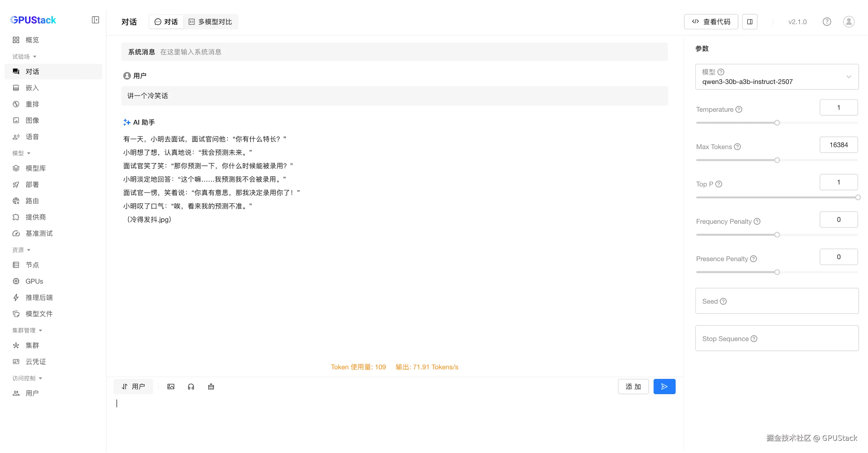Toggle message role 用户 switcher
Image resolution: width=868 pixels, height=453 pixels.
[x=134, y=387]
